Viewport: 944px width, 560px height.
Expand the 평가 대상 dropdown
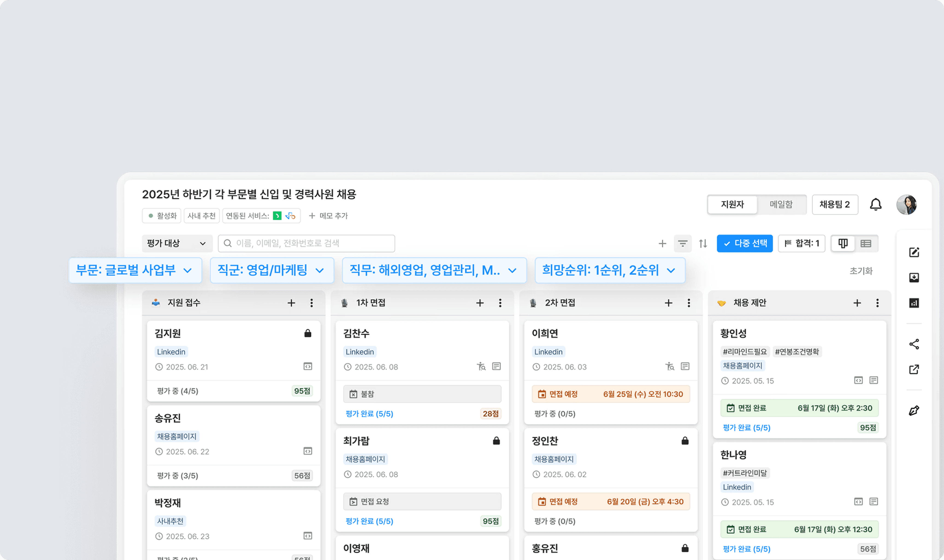click(x=177, y=243)
